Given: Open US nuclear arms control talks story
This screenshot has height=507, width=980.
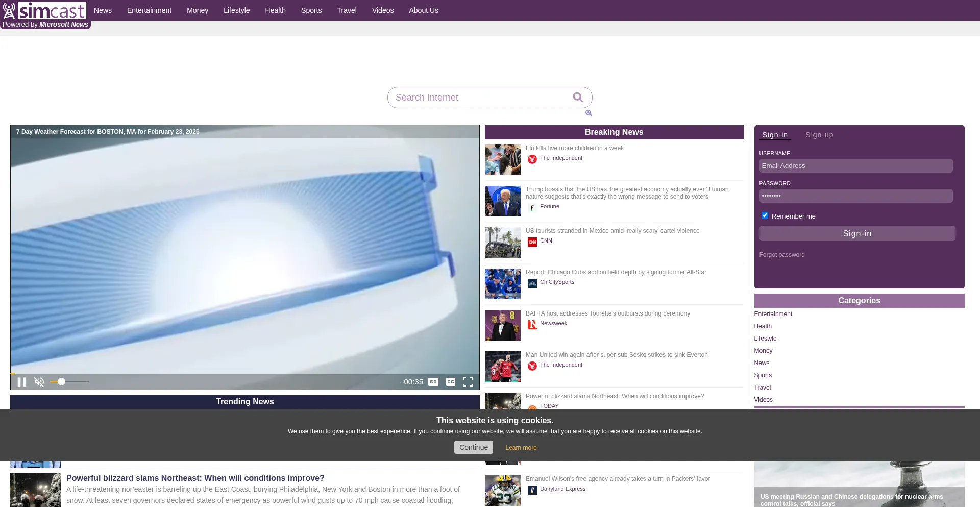Looking at the screenshot, I should (851, 500).
